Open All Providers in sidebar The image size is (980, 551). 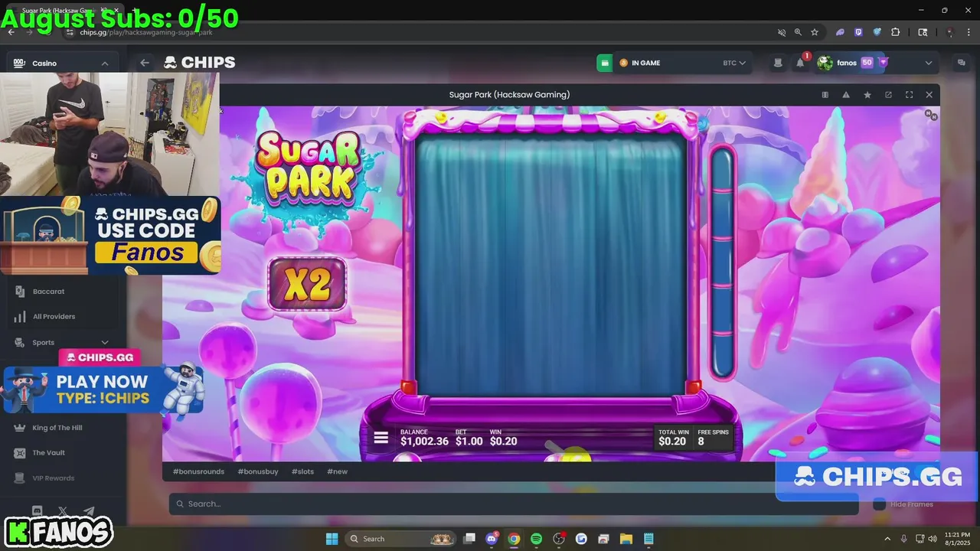click(x=54, y=316)
